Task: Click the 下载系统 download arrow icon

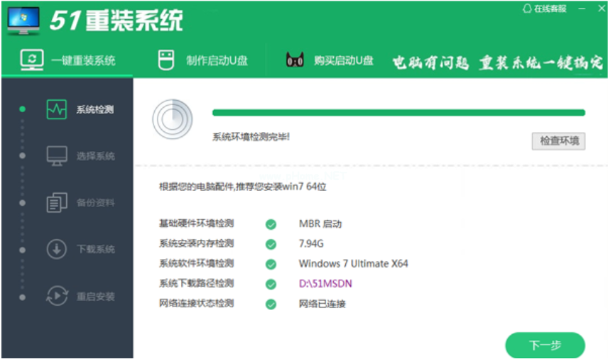Action: 57,250
